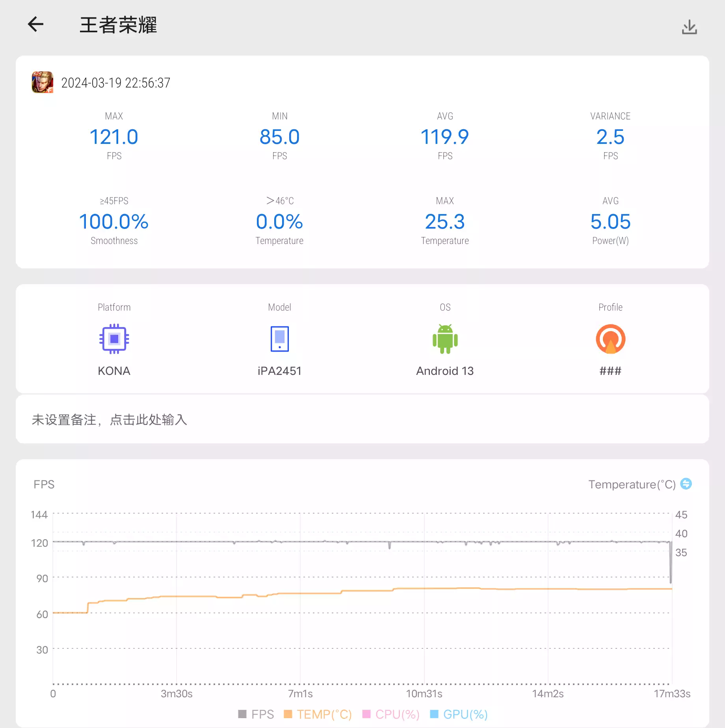Image resolution: width=725 pixels, height=728 pixels.
Task: Toggle the TEMP(°C) series in legend
Action: pos(317,714)
